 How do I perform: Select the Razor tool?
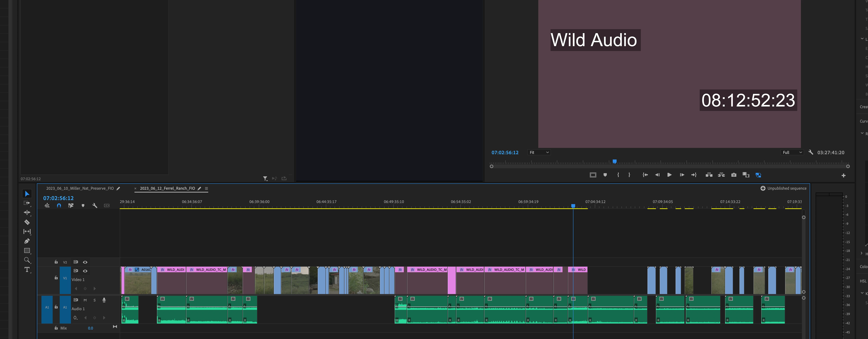click(27, 222)
